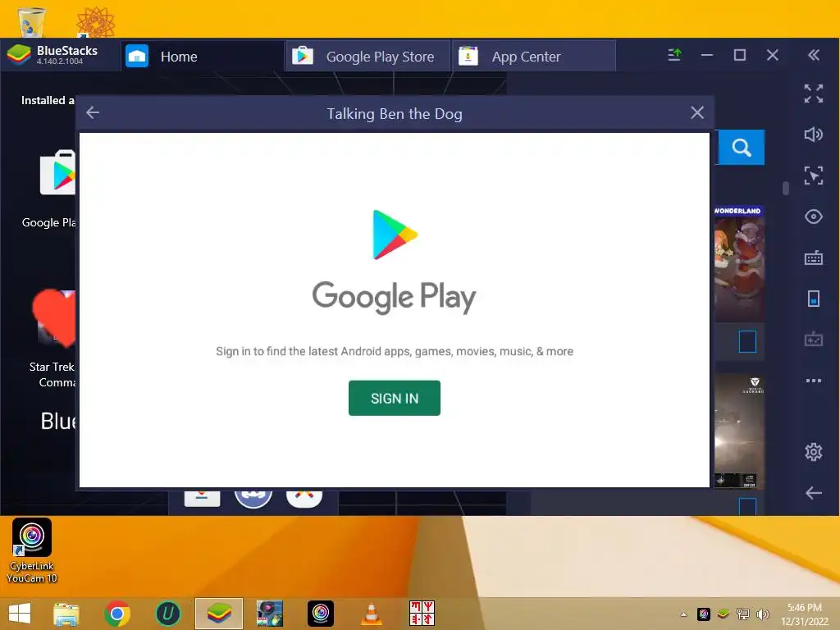Click the dark game thumbnail below Wonderland
The width and height of the screenshot is (840, 630).
739,431
